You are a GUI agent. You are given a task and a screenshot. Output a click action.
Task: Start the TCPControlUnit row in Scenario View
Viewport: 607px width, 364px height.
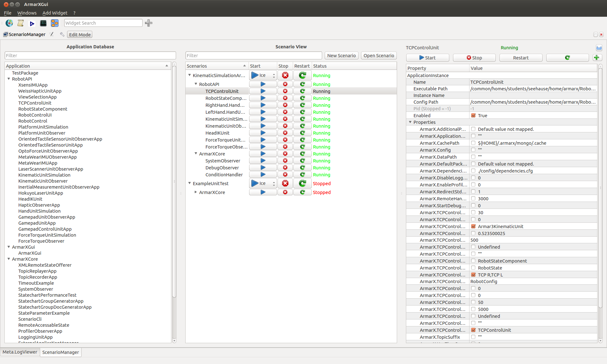[263, 91]
